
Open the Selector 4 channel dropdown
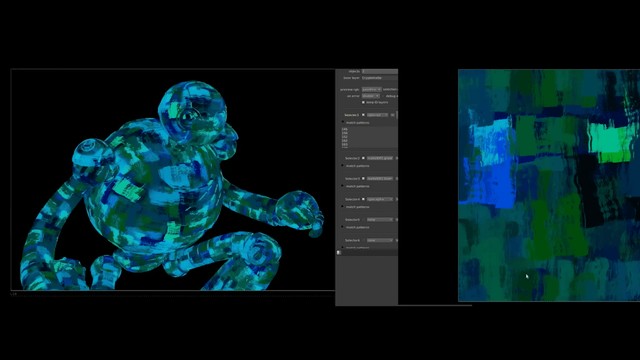pos(380,199)
